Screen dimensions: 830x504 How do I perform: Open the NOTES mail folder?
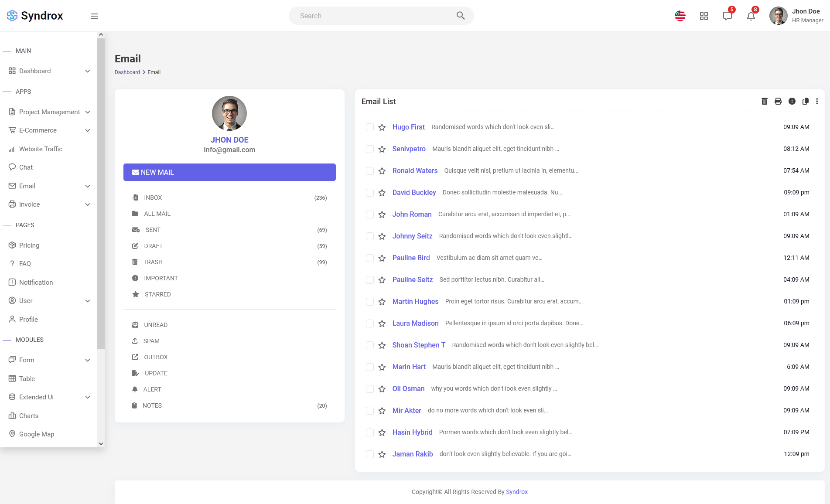pyautogui.click(x=229, y=405)
